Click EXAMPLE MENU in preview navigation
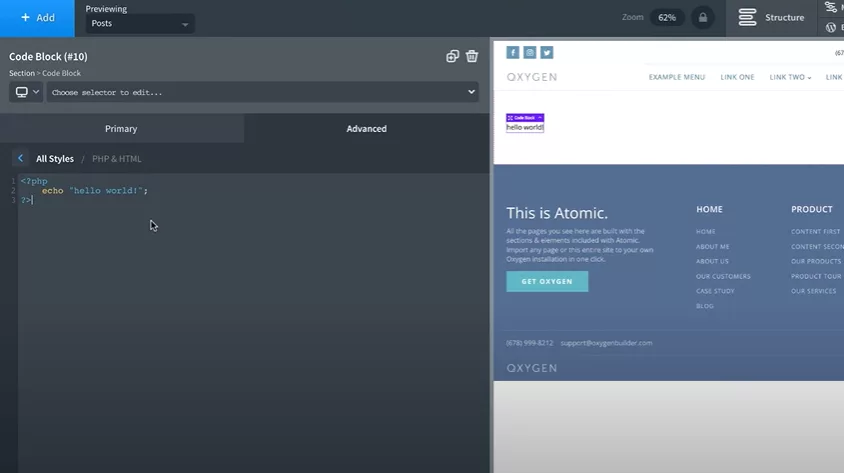The image size is (844, 473). pyautogui.click(x=677, y=77)
